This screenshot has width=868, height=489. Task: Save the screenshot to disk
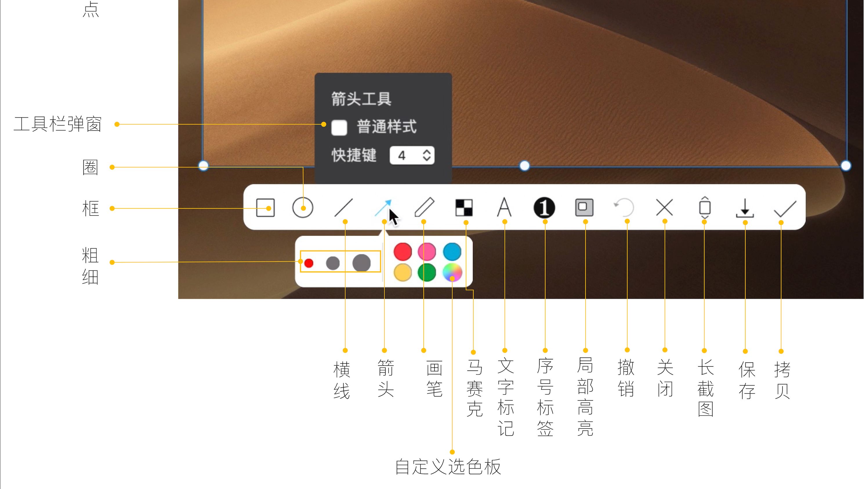coord(745,208)
